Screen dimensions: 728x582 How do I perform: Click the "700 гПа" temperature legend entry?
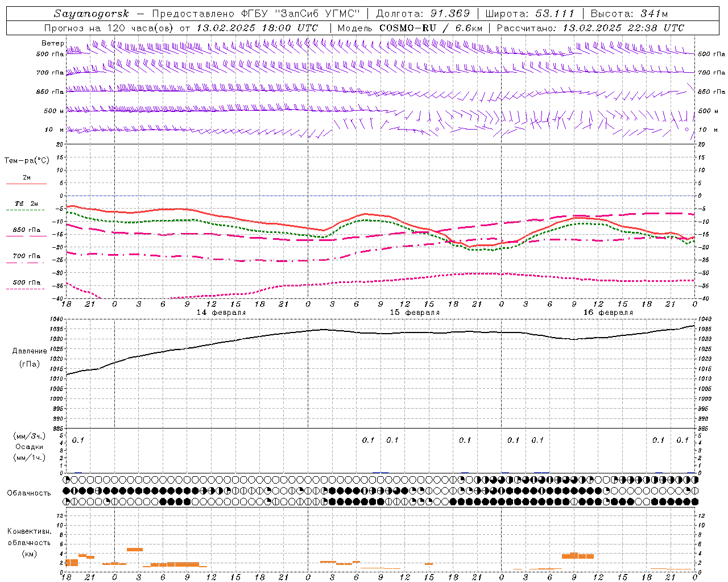(26, 256)
